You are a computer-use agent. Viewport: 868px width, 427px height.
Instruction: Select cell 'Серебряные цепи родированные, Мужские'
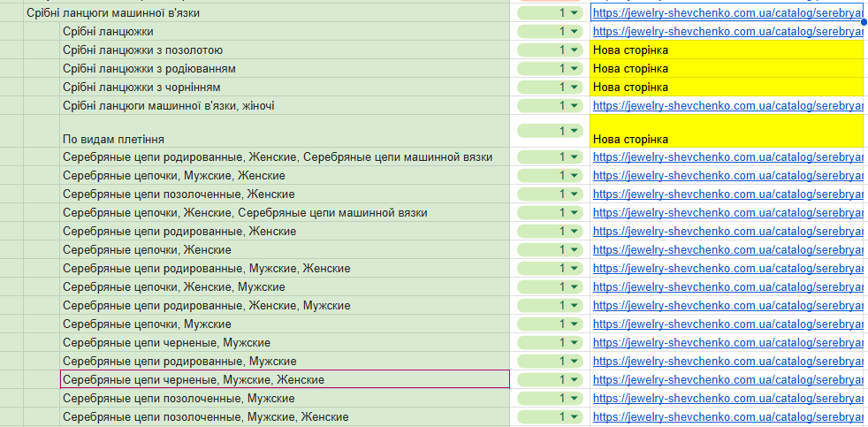[x=286, y=361]
